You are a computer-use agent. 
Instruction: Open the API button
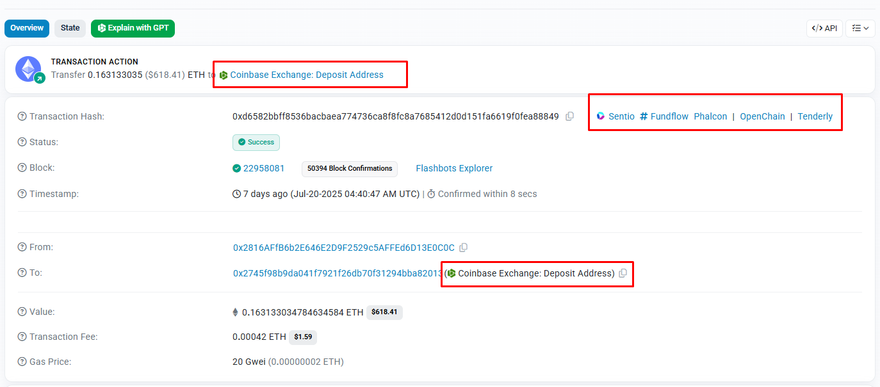click(x=824, y=28)
